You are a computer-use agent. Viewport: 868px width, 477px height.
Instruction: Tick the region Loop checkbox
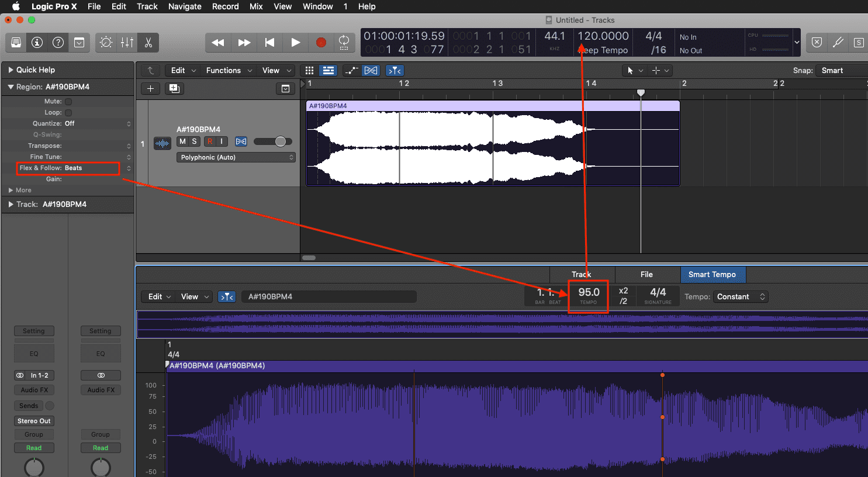click(68, 113)
